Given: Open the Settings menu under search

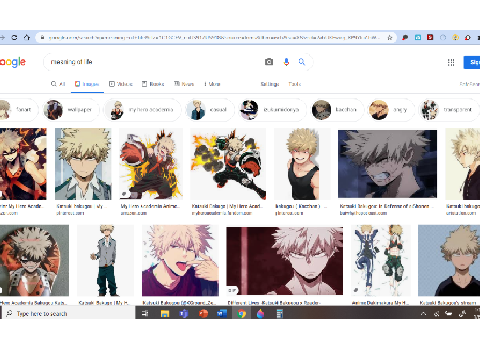Looking at the screenshot, I should click(270, 84).
